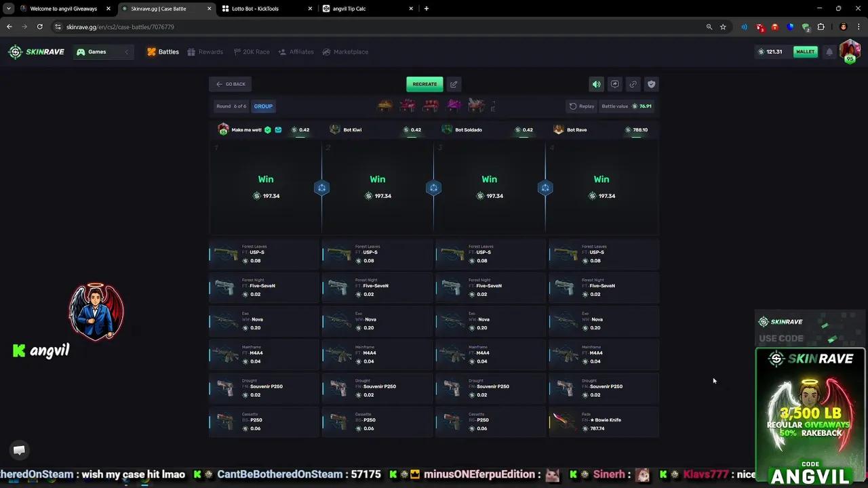Select the gold case in the round strip

tap(385, 105)
